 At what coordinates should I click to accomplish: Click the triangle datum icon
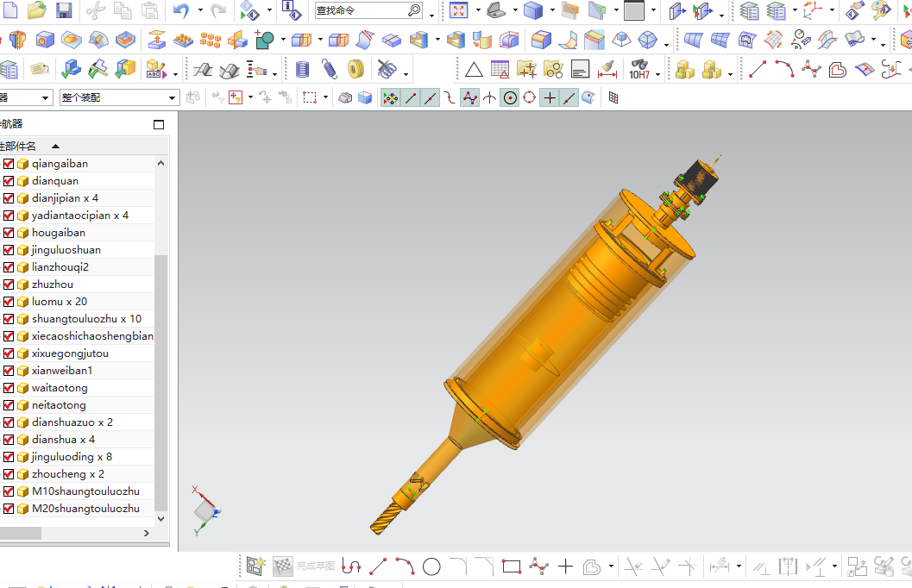pyautogui.click(x=474, y=70)
